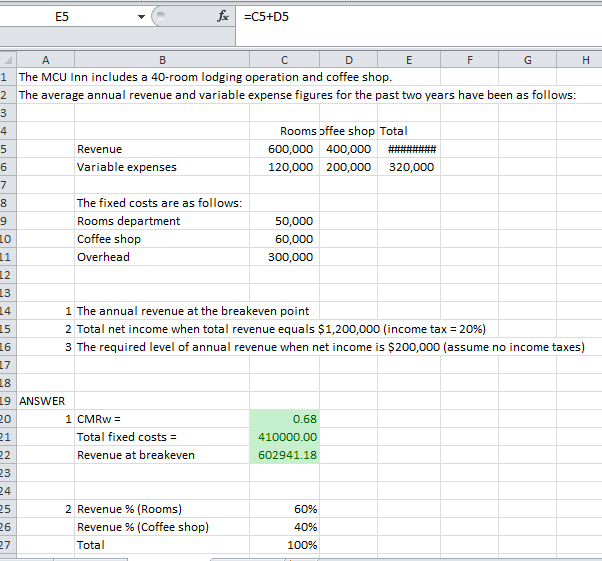602x561 pixels.
Task: Click cell starting 'The average annual revenue'
Action: tap(297, 95)
